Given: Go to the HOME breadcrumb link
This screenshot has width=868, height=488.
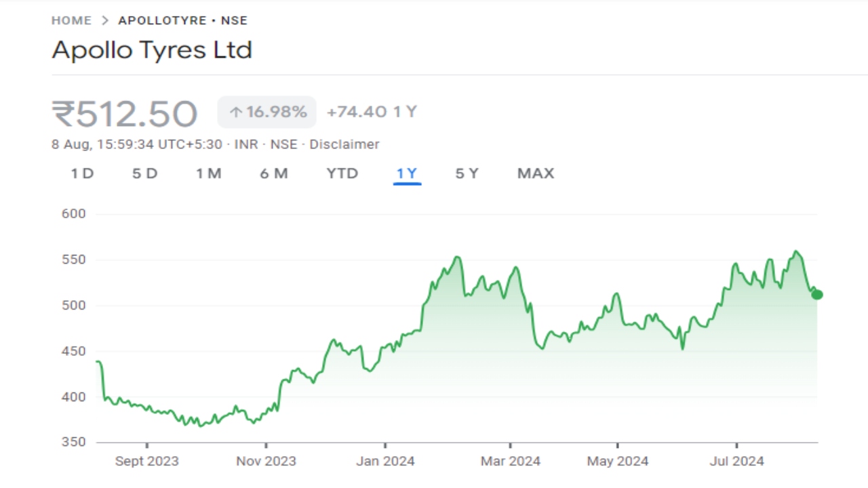Looking at the screenshot, I should pos(71,20).
